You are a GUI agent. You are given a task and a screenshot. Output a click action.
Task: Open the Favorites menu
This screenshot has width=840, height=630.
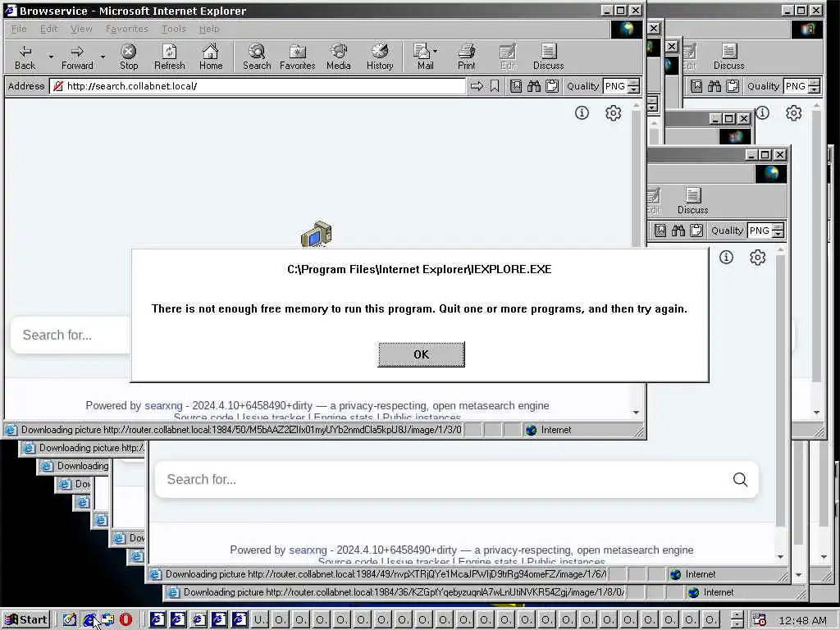[127, 29]
